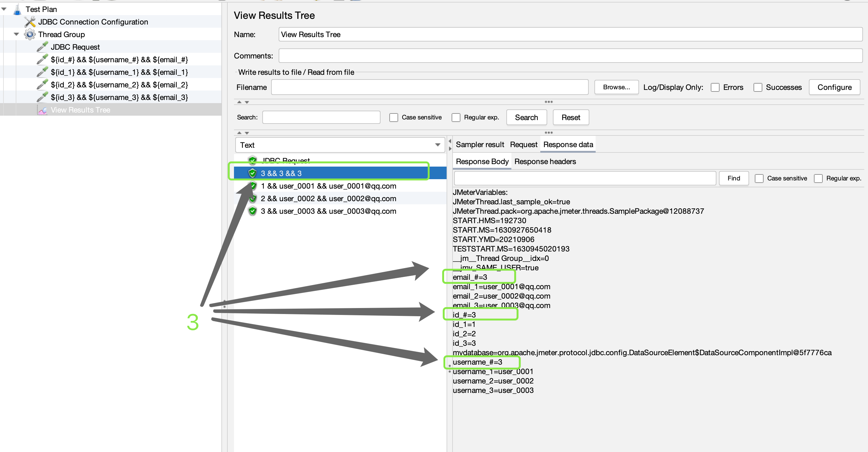Collapse the Thread Group tree node
This screenshot has height=452, width=868.
[x=16, y=34]
